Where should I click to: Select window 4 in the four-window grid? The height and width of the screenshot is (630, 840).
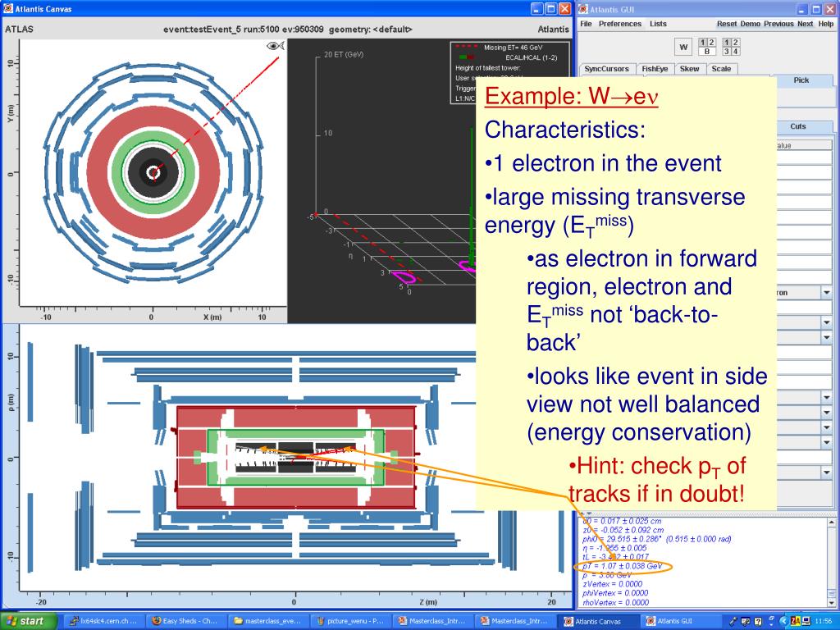(x=736, y=52)
